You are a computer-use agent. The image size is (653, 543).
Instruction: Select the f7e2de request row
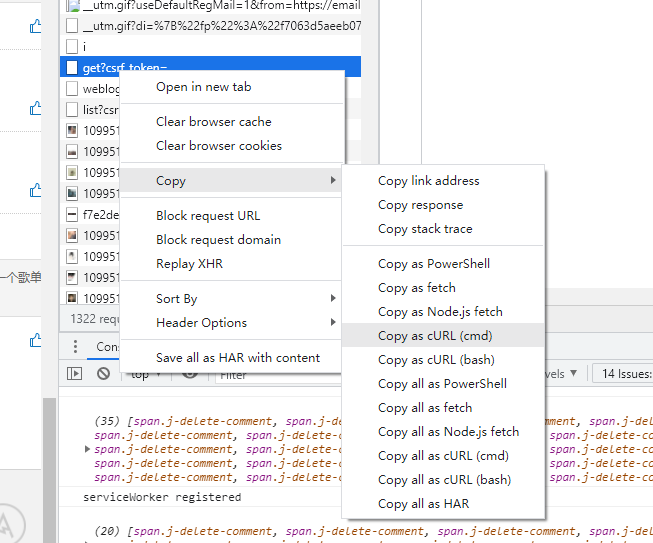(90, 214)
